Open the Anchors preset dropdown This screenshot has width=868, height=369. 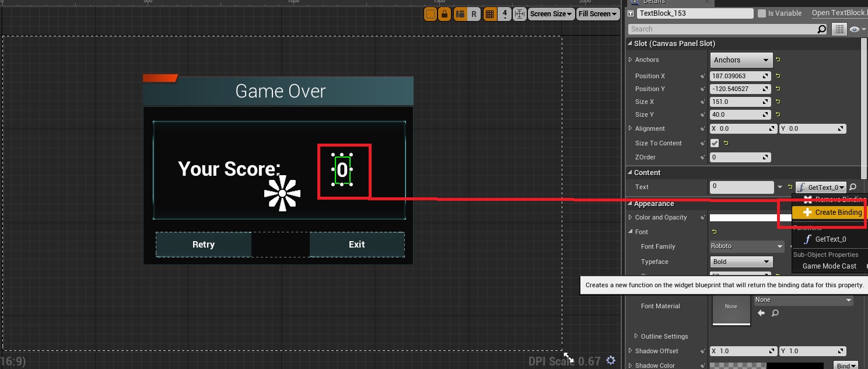(x=741, y=60)
